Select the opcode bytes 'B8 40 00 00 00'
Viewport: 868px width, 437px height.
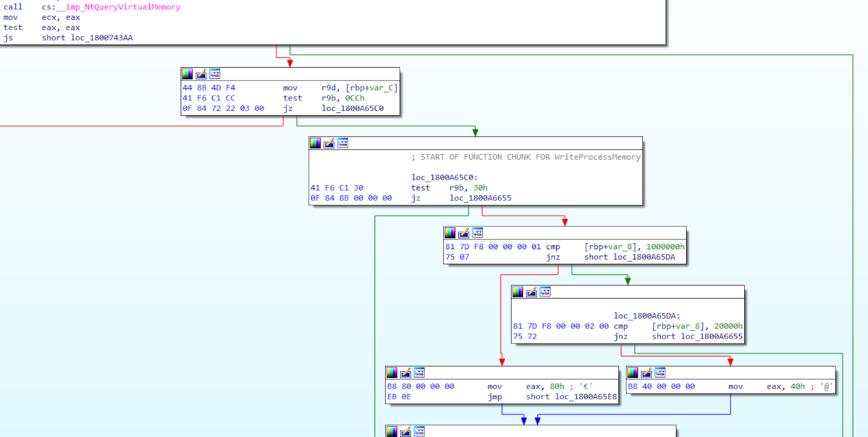coord(662,387)
